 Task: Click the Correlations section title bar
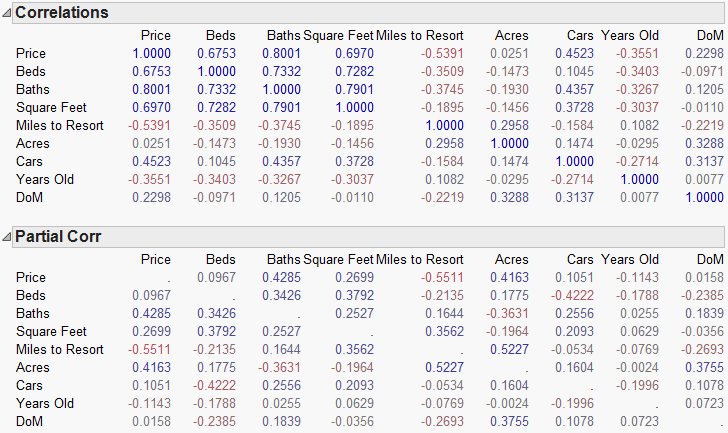[x=368, y=13]
